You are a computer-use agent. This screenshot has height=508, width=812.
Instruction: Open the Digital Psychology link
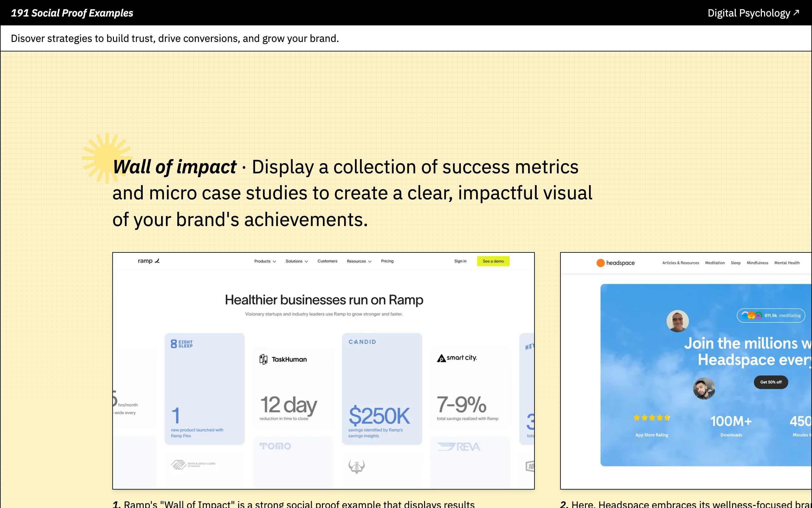pos(754,13)
